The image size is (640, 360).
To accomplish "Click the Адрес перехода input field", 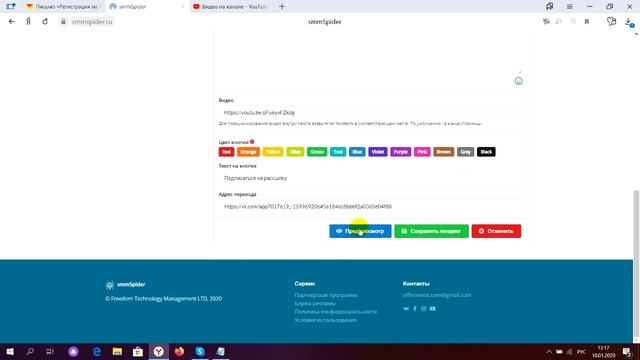I will coord(370,207).
